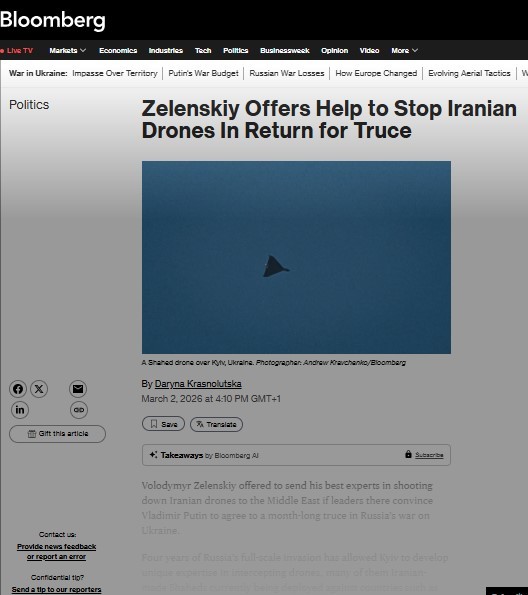
Task: Share article on LinkedIn icon
Action: click(x=20, y=410)
